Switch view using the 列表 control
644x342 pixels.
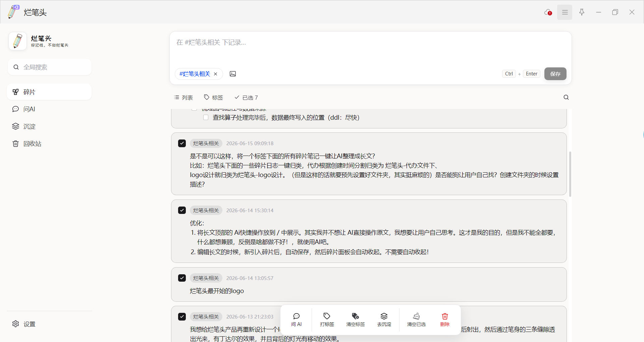point(183,98)
